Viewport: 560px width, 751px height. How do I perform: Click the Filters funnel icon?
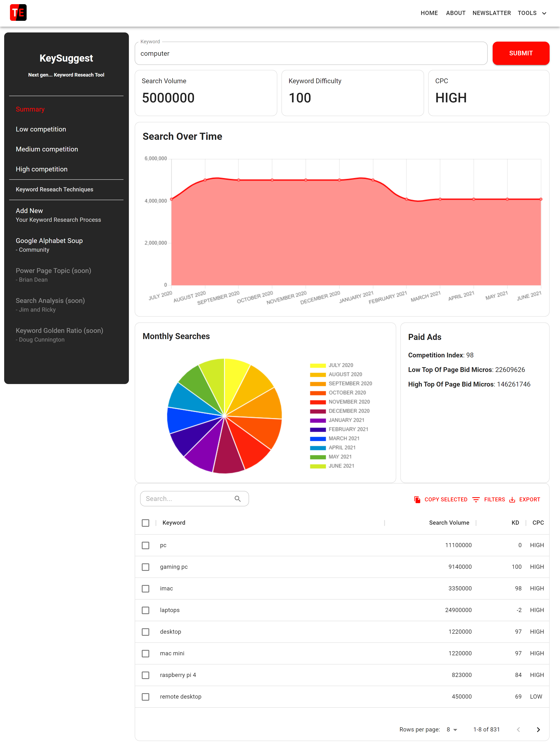coord(476,499)
